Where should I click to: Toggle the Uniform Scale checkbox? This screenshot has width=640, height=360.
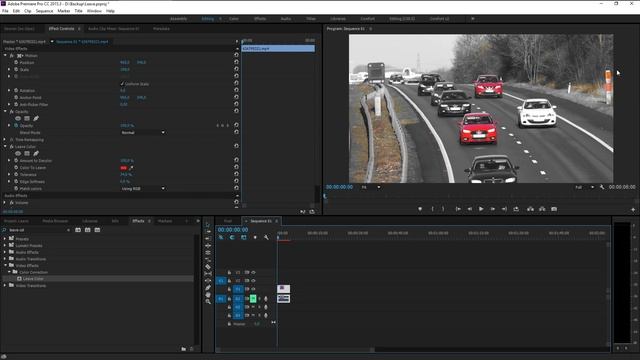pyautogui.click(x=122, y=84)
